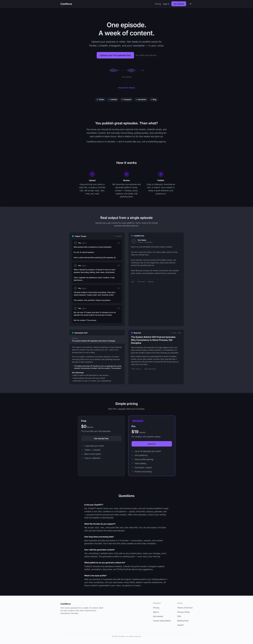The image size is (253, 644).
Task: Click the avatar on tweet 4/4
Action: [75, 308]
